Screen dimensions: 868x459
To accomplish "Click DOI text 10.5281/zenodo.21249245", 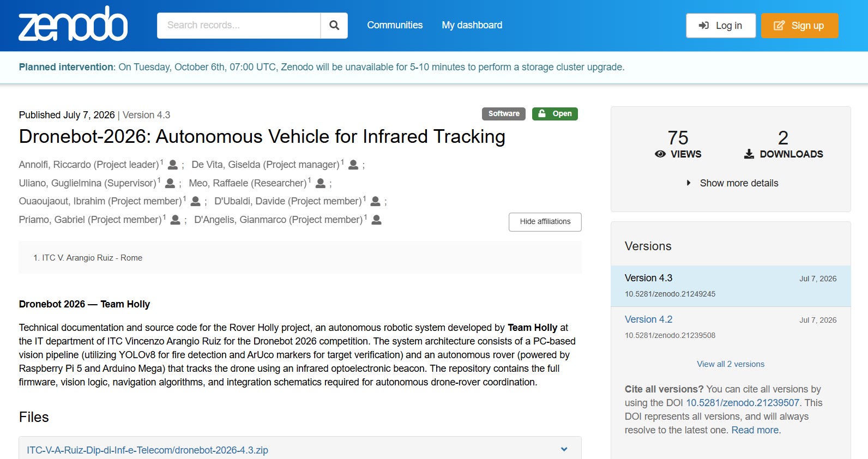I will pyautogui.click(x=670, y=294).
